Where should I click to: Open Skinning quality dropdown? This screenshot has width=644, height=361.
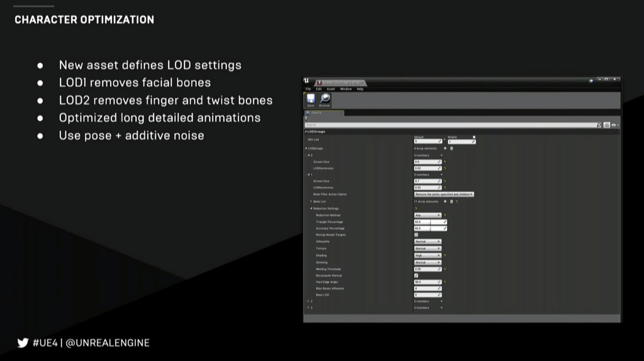coord(428,262)
